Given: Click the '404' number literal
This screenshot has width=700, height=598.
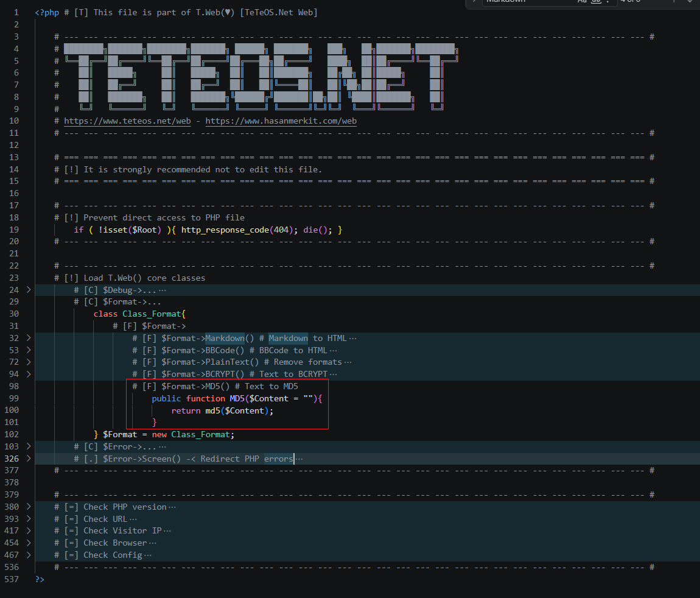Looking at the screenshot, I should (x=281, y=230).
